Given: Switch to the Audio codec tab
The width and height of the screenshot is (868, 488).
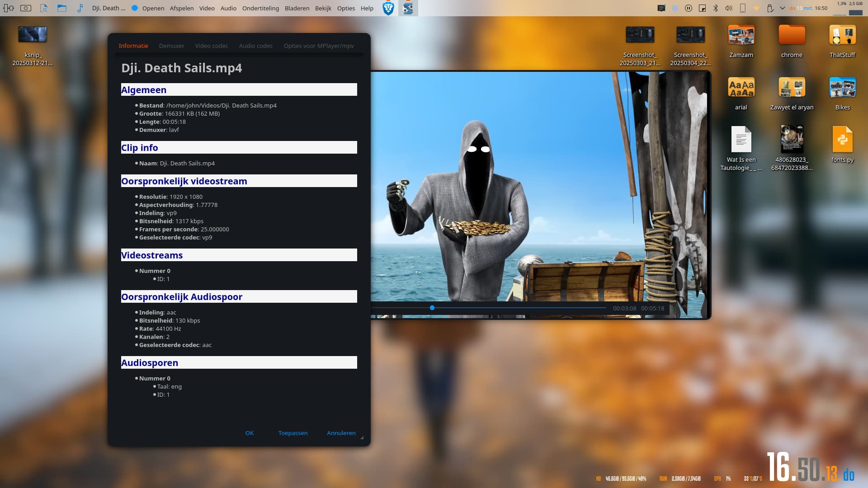Looking at the screenshot, I should pos(256,46).
